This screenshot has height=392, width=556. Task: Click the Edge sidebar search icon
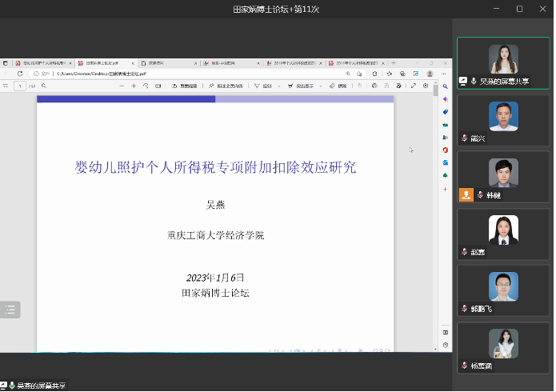click(x=445, y=86)
